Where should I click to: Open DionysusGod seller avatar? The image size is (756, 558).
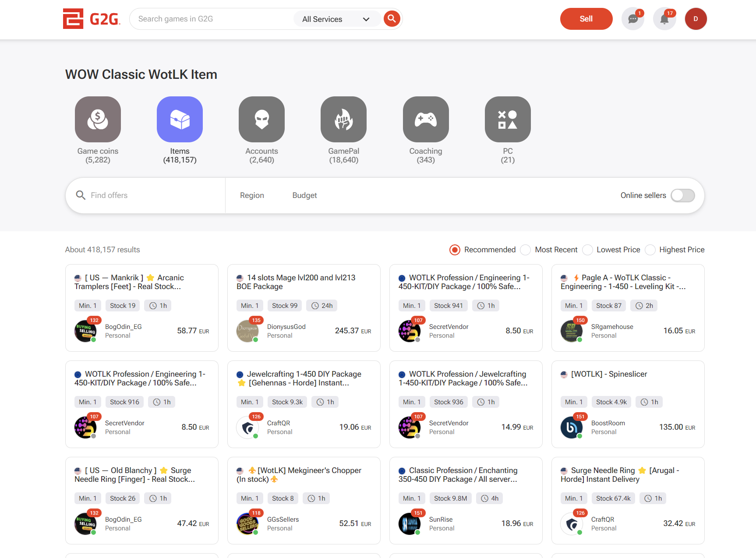247,331
